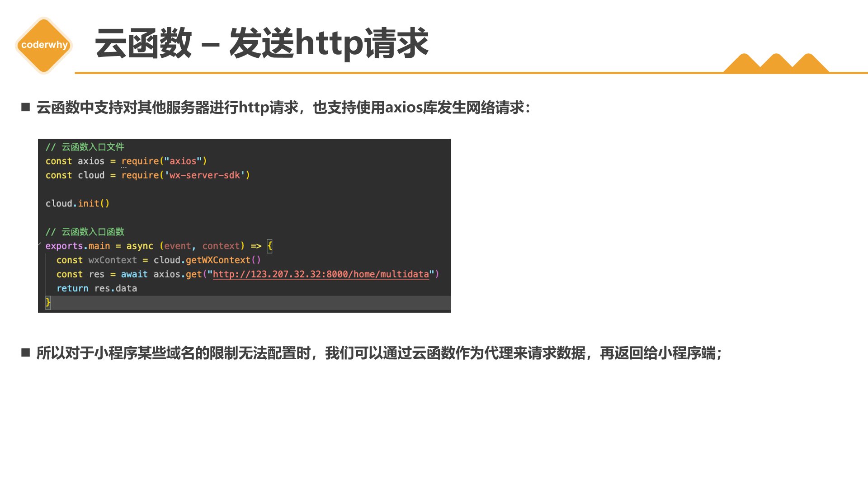868x488 pixels.
Task: Click the highlighted opening curly brace
Action: (x=269, y=246)
